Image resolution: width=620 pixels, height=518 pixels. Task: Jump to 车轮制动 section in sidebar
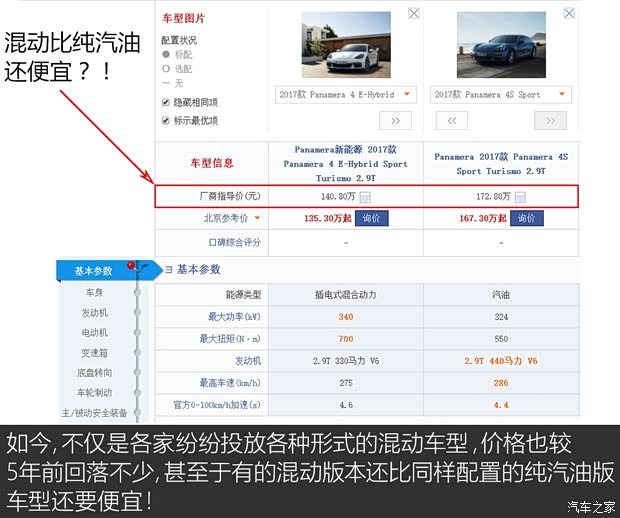tap(95, 393)
